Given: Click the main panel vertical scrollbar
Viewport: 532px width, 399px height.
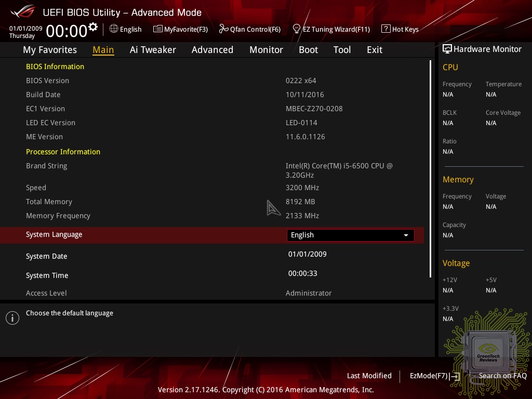Looking at the screenshot, I should click(x=430, y=169).
